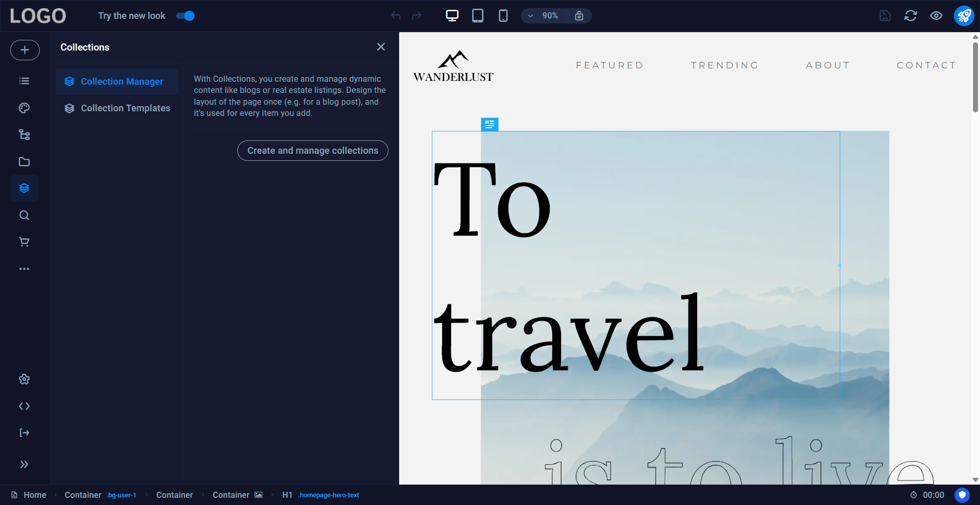The width and height of the screenshot is (980, 505).
Task: Select the Collection Templates tab
Action: (117, 108)
